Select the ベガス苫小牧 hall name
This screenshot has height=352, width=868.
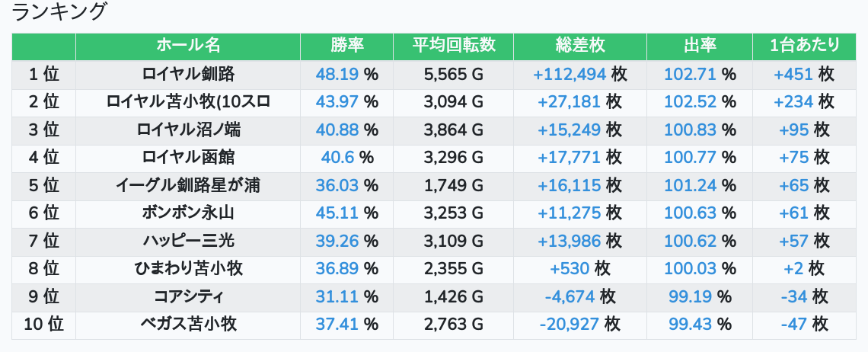[x=188, y=325]
